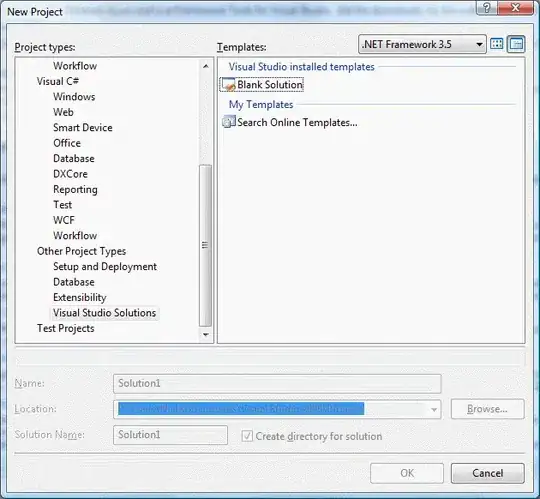
Task: Click the project types scrollbar thumb
Action: [x=205, y=245]
